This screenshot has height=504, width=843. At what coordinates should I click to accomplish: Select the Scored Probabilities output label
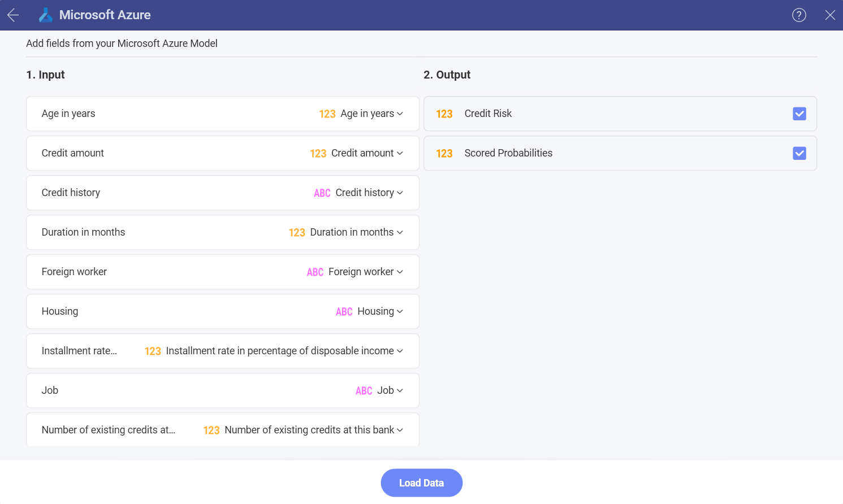508,153
